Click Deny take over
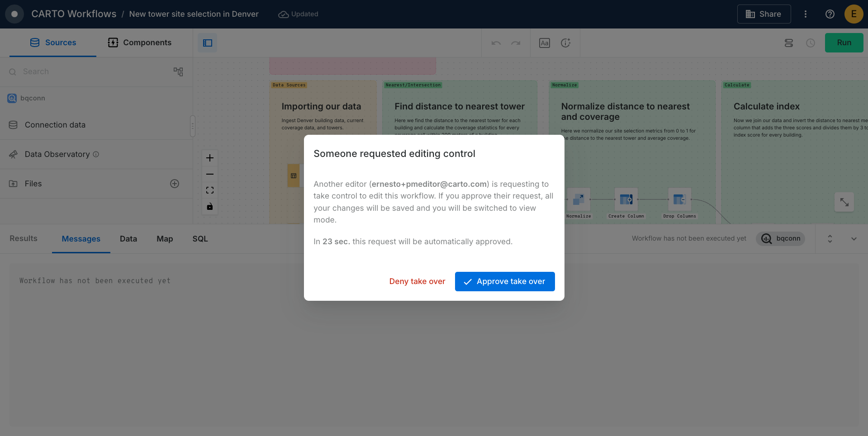The height and width of the screenshot is (436, 868). pos(417,281)
